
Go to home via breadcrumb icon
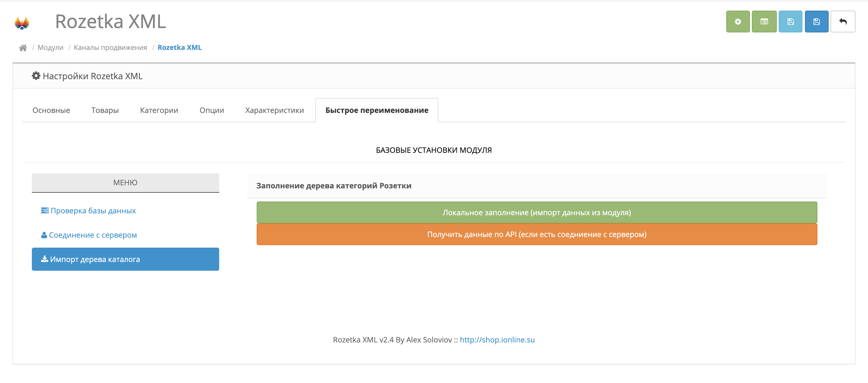23,48
